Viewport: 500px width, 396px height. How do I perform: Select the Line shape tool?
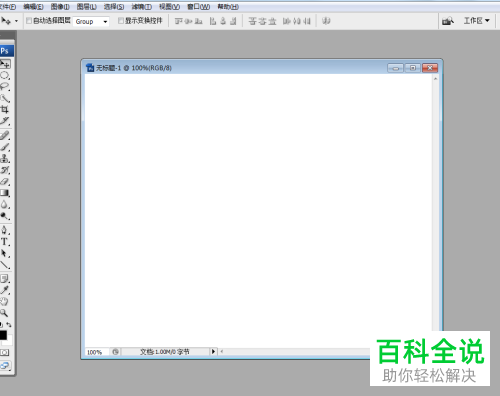coord(5,265)
